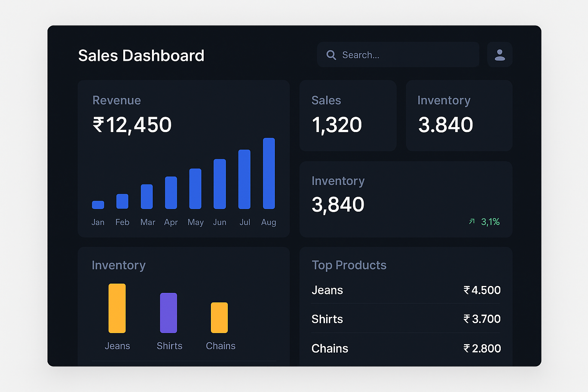The width and height of the screenshot is (588, 392).
Task: Select the Jan revenue bar
Action: 98,205
